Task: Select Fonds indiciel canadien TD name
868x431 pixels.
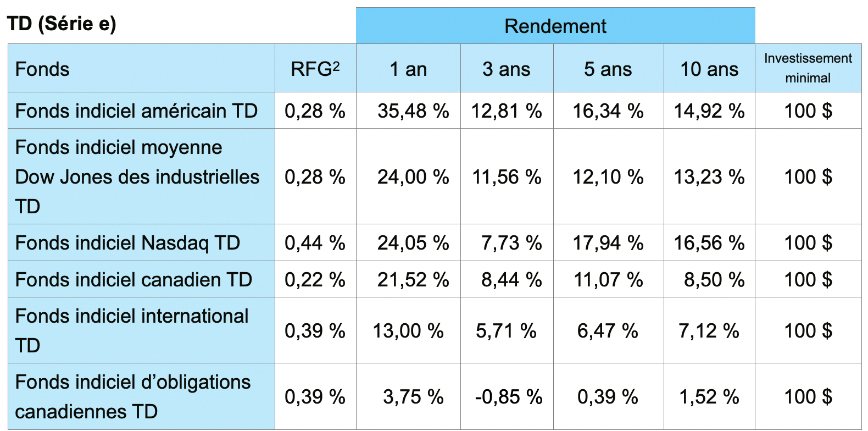Action: 133,280
